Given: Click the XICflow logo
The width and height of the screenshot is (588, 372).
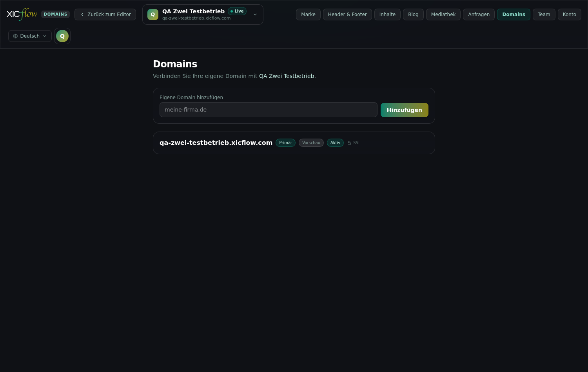Looking at the screenshot, I should (22, 14).
